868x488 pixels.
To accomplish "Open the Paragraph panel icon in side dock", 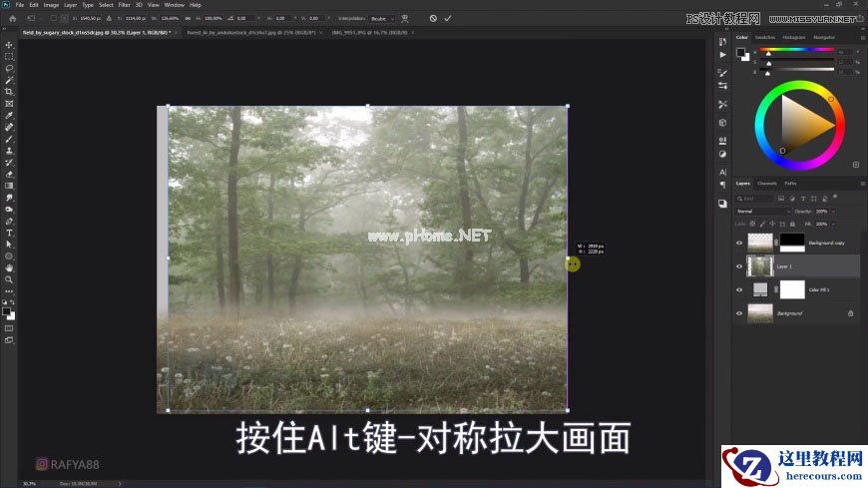I will [722, 185].
